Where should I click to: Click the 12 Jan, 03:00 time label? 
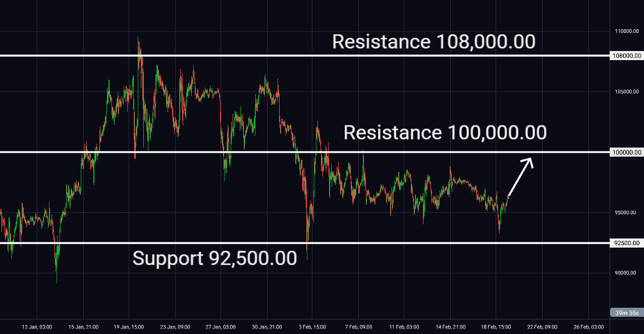pos(37,327)
